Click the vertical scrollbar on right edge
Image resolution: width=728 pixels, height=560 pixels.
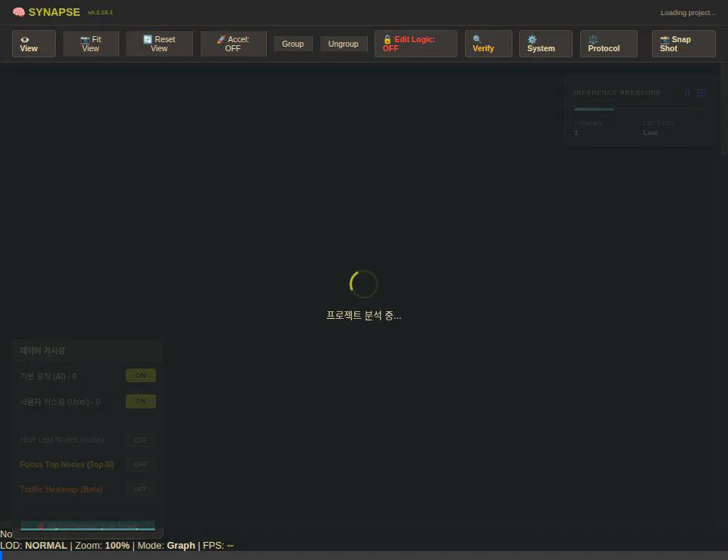point(723,109)
